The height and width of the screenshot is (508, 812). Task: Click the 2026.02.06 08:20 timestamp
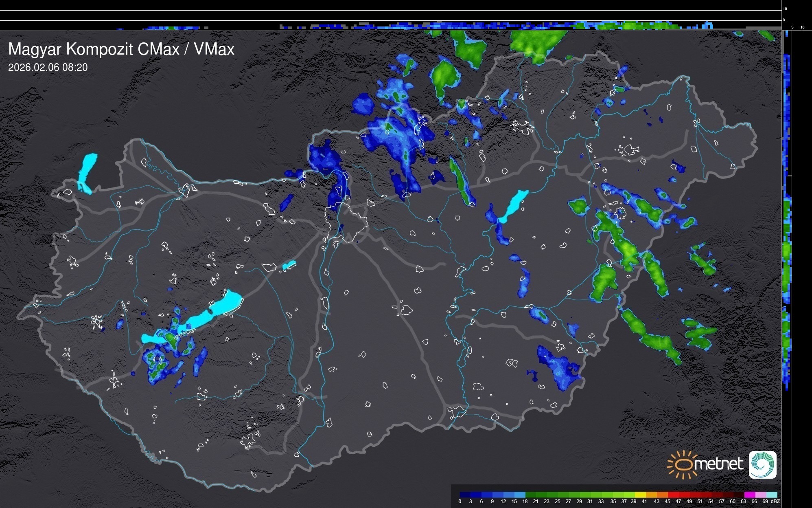click(x=48, y=68)
